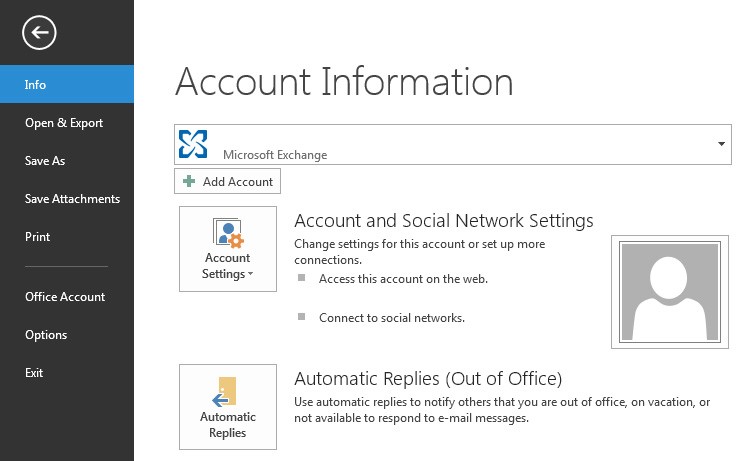
Task: Click 'Connect to social networks' link
Action: [392, 318]
